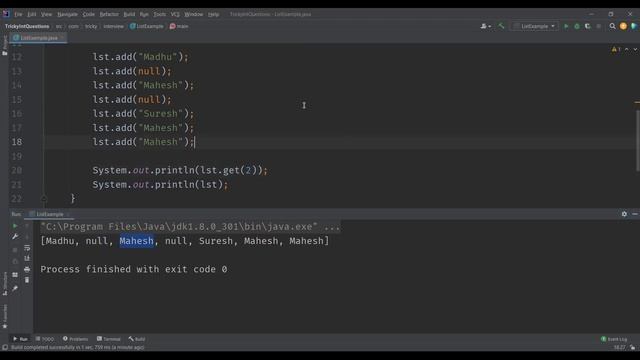Image resolution: width=640 pixels, height=360 pixels.
Task: Toggle the Structure tool window sidebar button
Action: pos(4,284)
